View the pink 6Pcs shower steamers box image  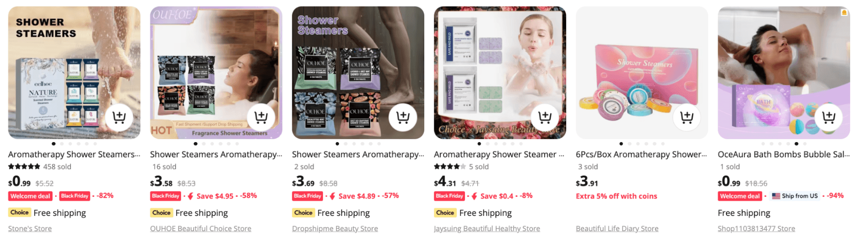(642, 73)
